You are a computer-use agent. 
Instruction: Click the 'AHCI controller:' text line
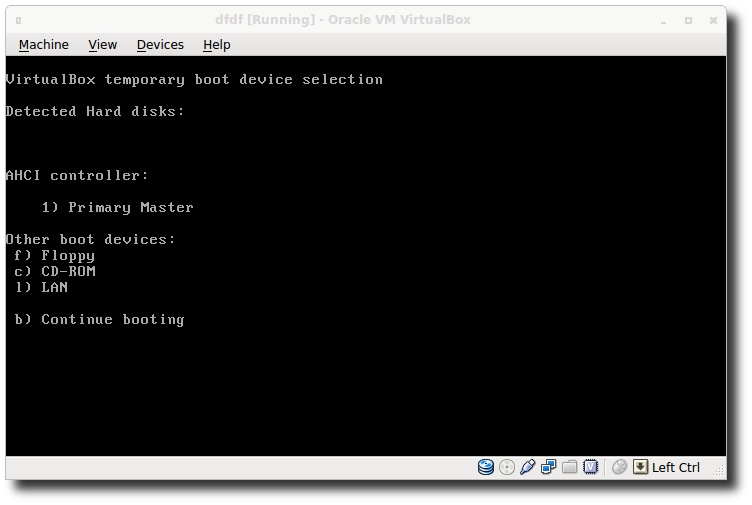(x=77, y=175)
